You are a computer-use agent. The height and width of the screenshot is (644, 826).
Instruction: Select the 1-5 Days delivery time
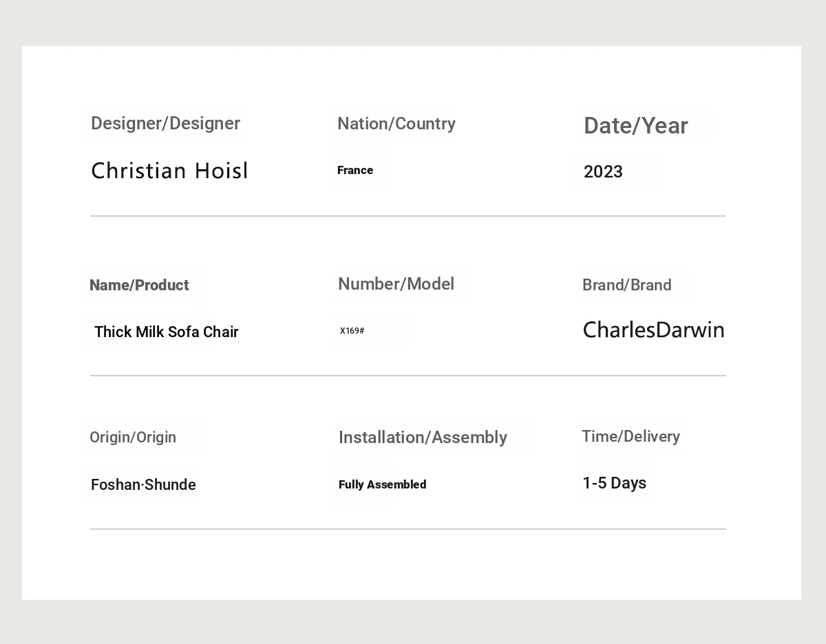click(614, 484)
